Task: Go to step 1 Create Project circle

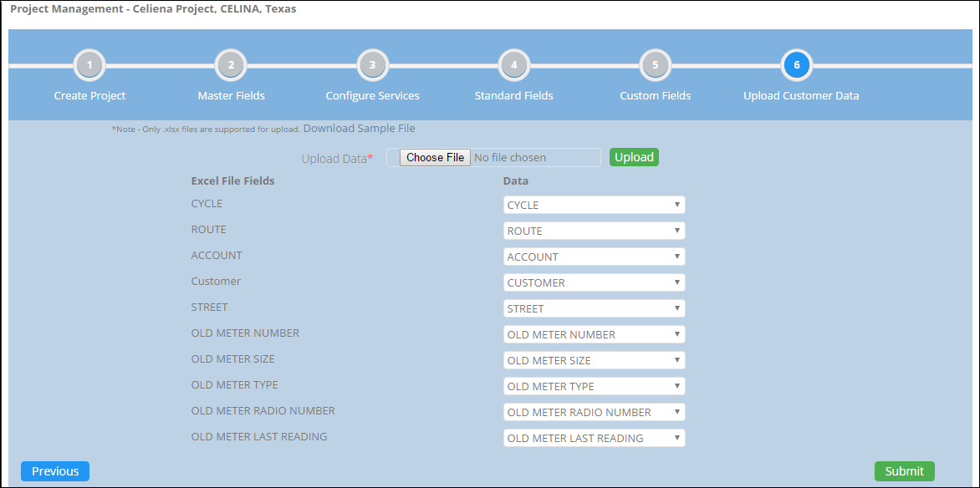Action: 89,64
